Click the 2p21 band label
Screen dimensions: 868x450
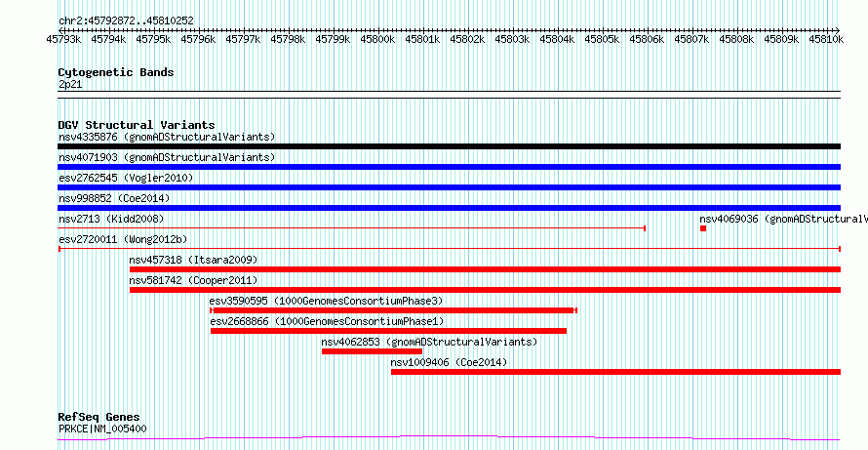click(70, 85)
